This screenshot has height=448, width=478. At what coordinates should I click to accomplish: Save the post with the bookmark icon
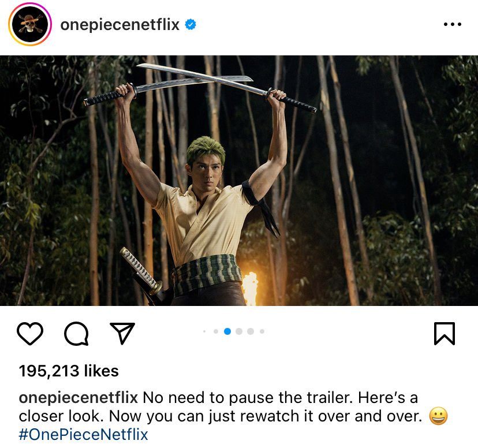(444, 334)
